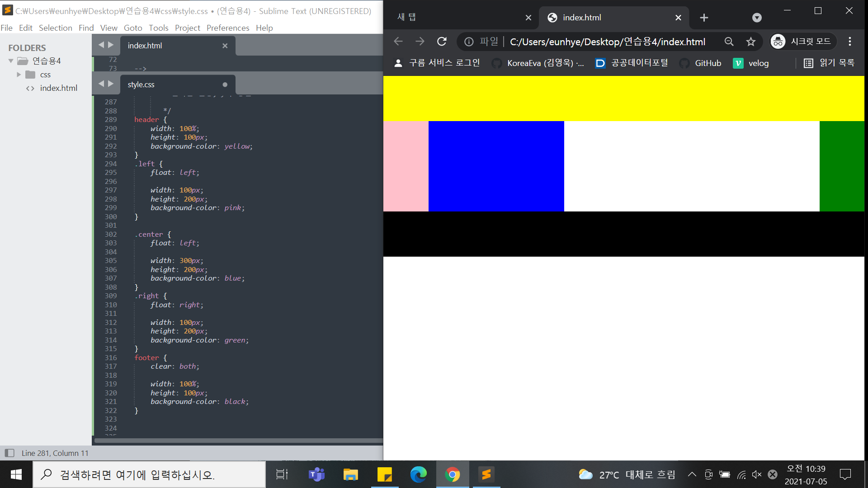Unmute the system volume icon
This screenshot has height=488, width=868.
[756, 474]
